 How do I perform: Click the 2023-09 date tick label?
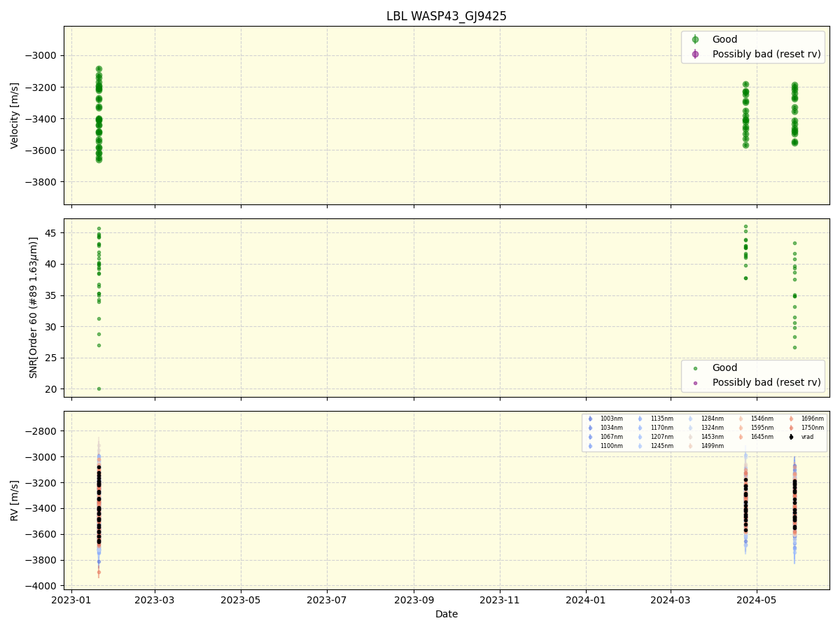(414, 600)
